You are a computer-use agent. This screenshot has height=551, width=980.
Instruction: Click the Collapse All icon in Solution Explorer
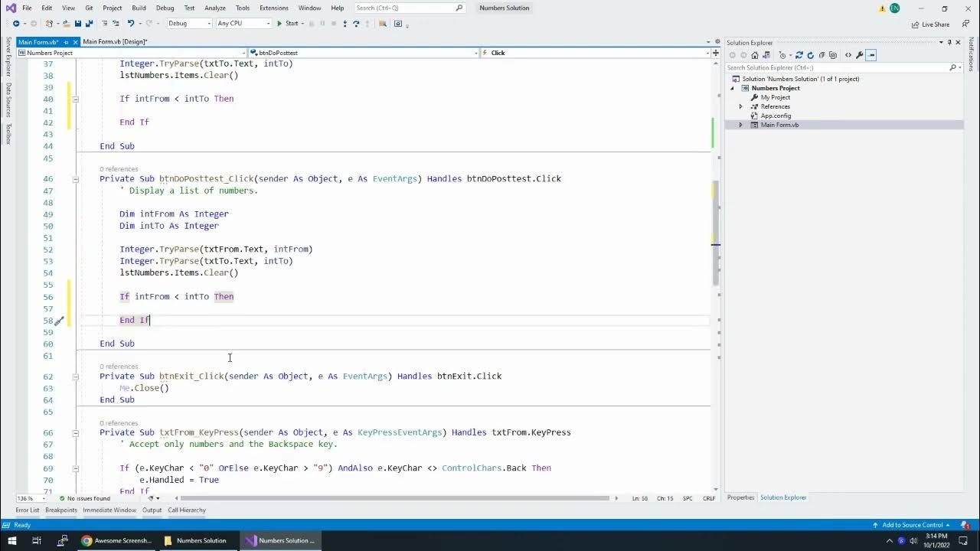point(824,55)
